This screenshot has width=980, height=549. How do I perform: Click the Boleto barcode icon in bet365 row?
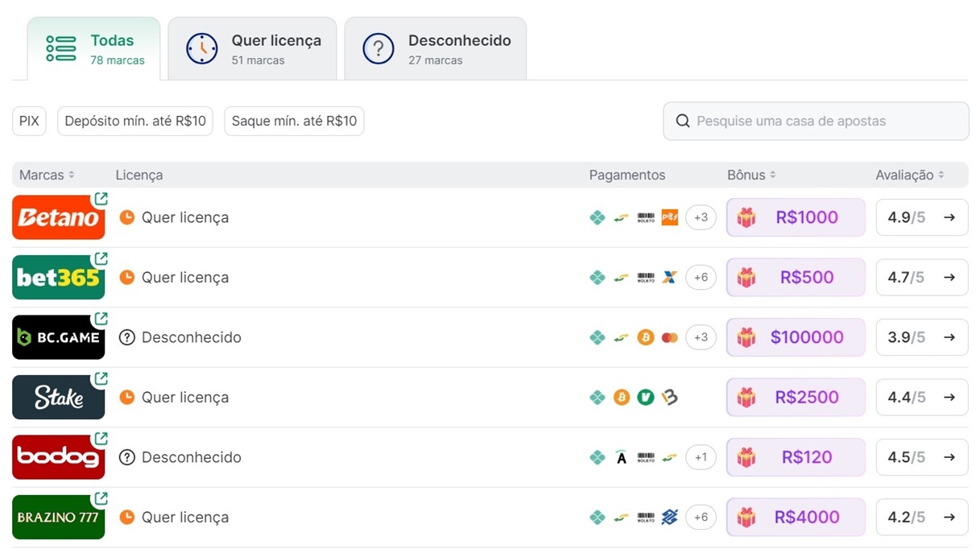tap(645, 278)
